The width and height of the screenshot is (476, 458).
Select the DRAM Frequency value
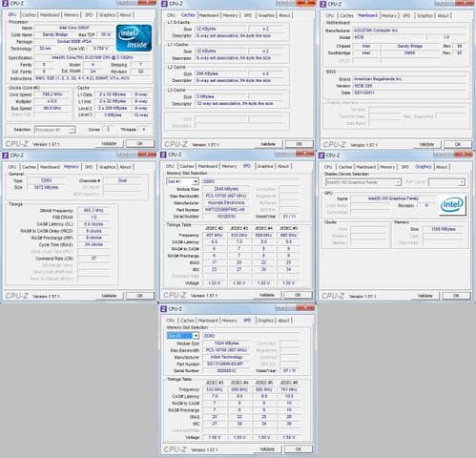(x=93, y=211)
